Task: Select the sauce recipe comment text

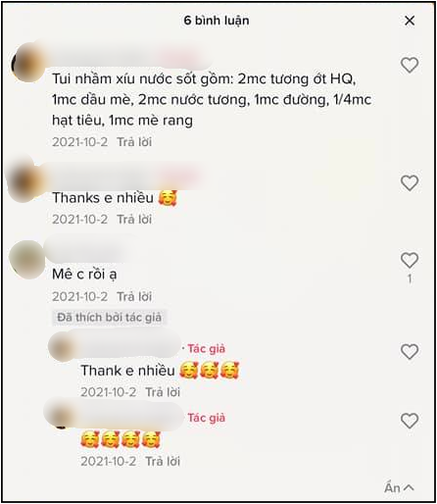Action: [212, 100]
